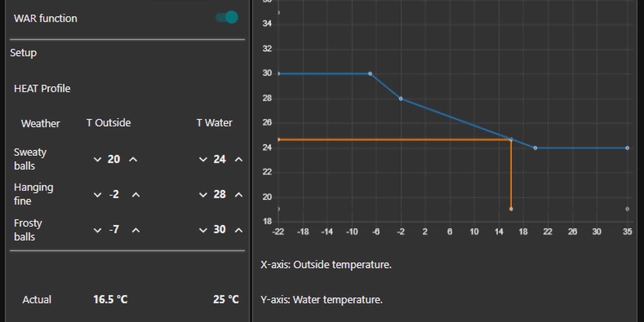Decrease Sweaty balls T Water value
This screenshot has width=644, height=322.
click(203, 160)
